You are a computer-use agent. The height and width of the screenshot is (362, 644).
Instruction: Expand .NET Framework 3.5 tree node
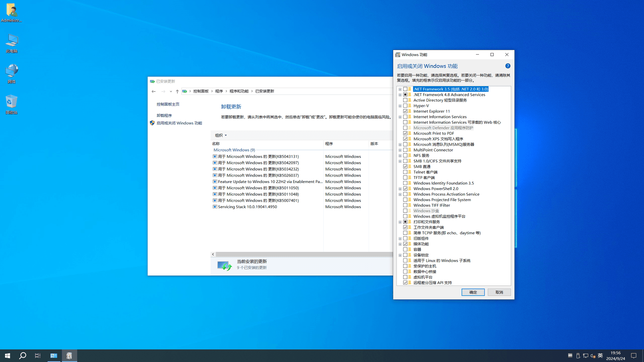click(400, 89)
